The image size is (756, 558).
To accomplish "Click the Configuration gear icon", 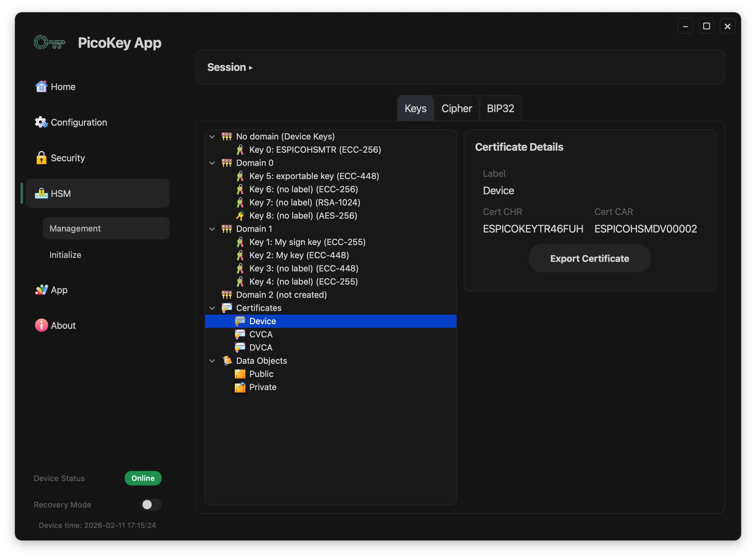I will 41,122.
